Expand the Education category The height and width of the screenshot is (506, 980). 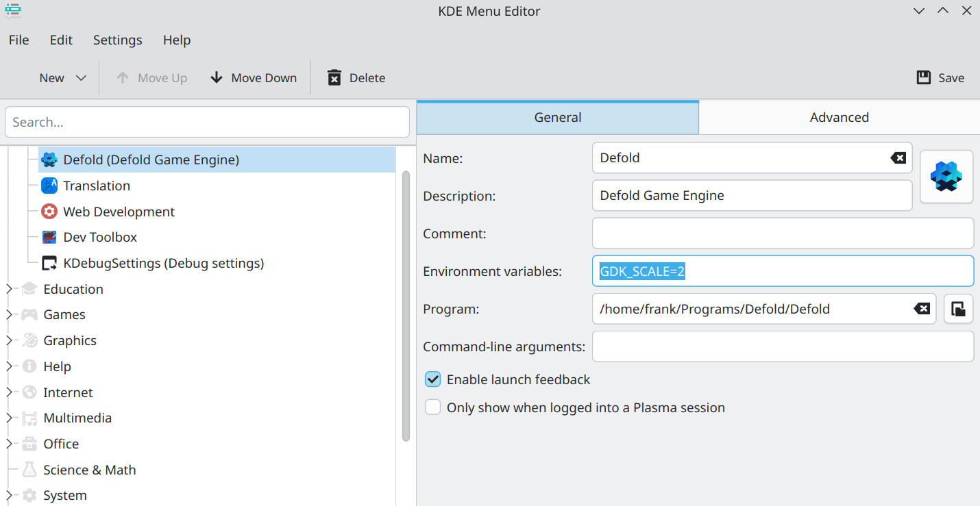[x=9, y=289]
